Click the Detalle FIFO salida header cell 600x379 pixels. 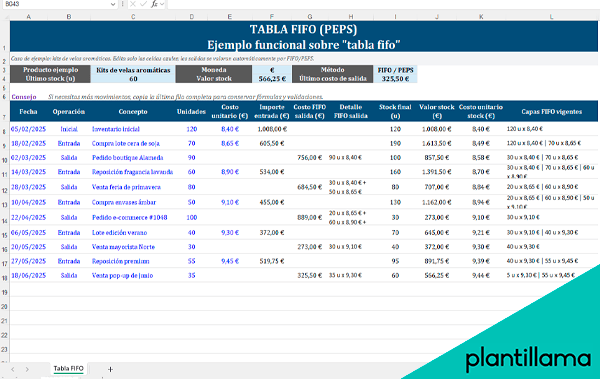351,111
